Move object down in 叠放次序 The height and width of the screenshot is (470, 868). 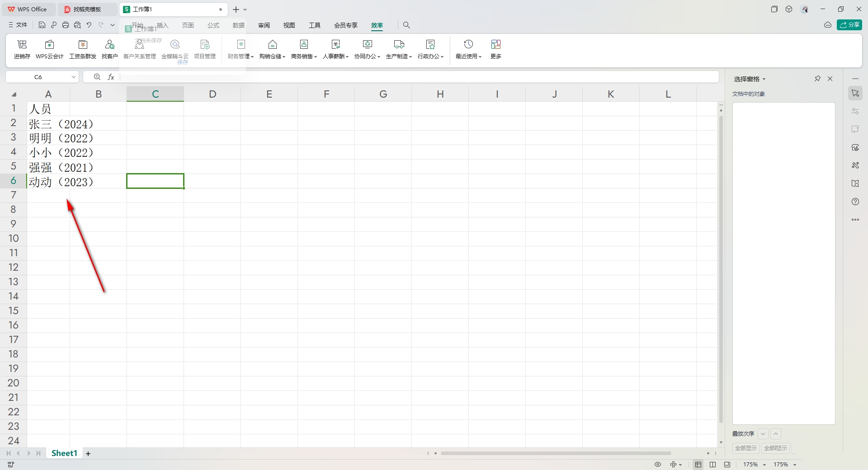[763, 434]
